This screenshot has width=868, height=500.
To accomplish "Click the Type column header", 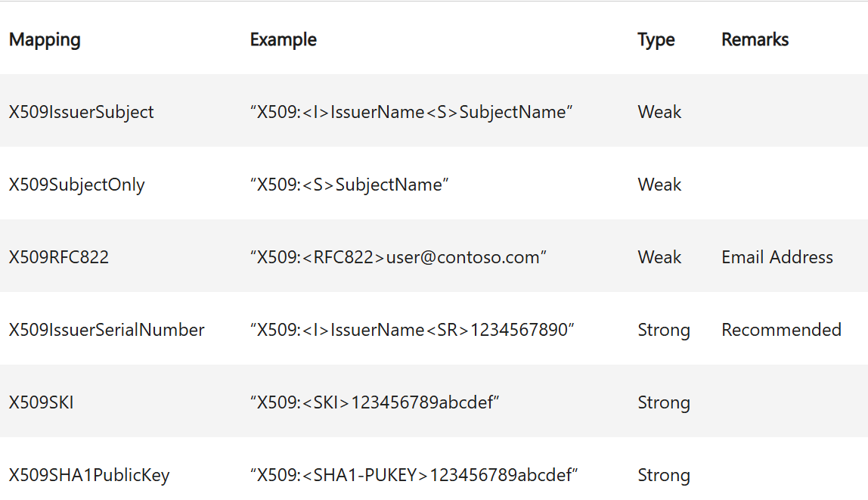I will (x=656, y=40).
